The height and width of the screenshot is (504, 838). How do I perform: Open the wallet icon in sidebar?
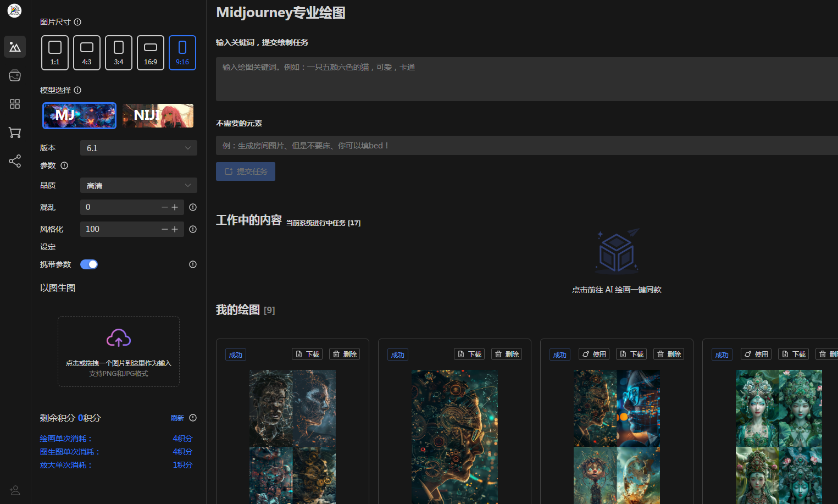coord(15,75)
